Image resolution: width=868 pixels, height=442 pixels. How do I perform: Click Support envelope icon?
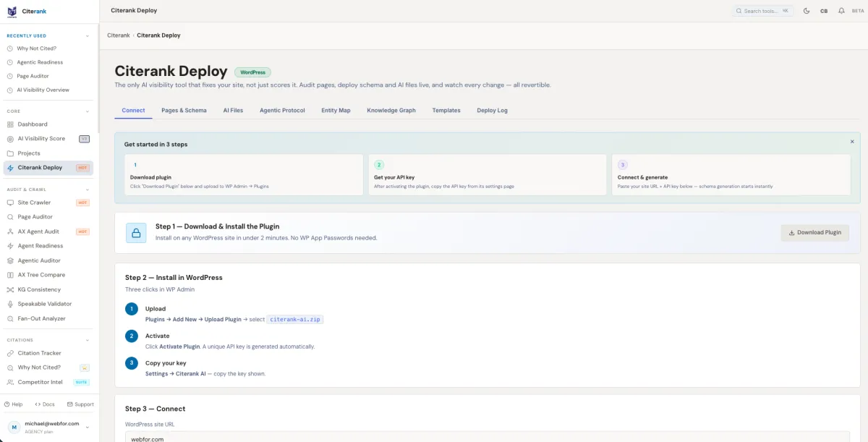click(69, 404)
